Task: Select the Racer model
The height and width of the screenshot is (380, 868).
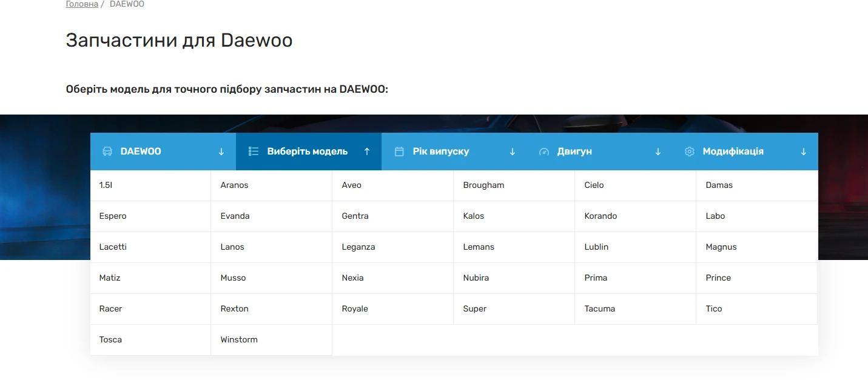Action: click(x=150, y=309)
